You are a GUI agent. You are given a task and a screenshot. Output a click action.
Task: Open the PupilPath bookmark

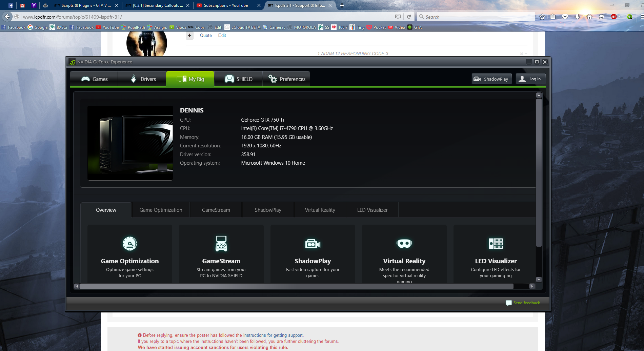[x=133, y=27]
